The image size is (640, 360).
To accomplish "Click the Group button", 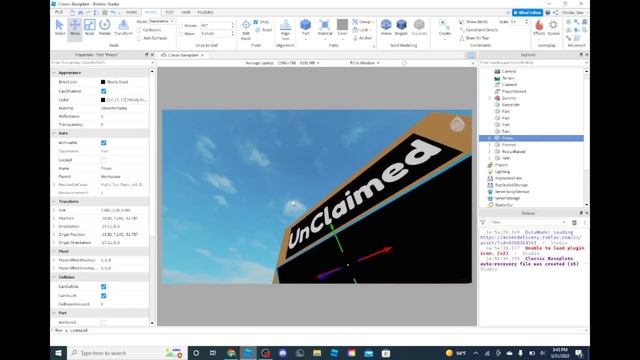I will pyautogui.click(x=363, y=22).
